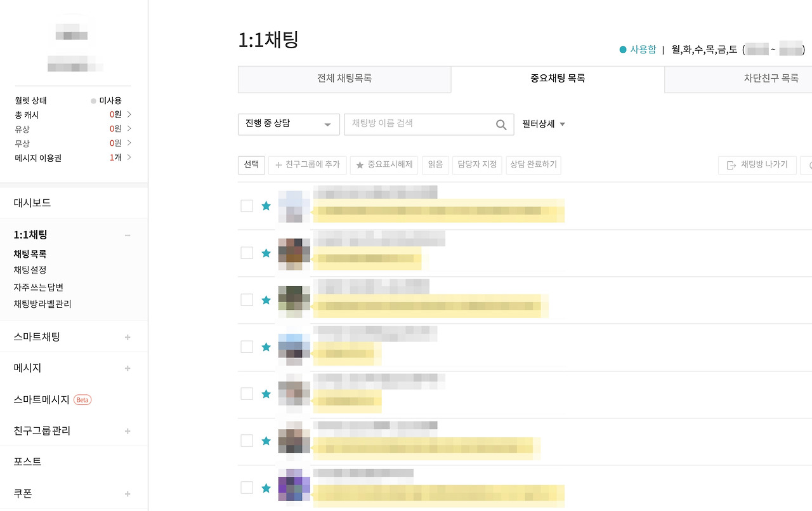Check the checkbox of the first chat room
812x511 pixels.
point(247,206)
